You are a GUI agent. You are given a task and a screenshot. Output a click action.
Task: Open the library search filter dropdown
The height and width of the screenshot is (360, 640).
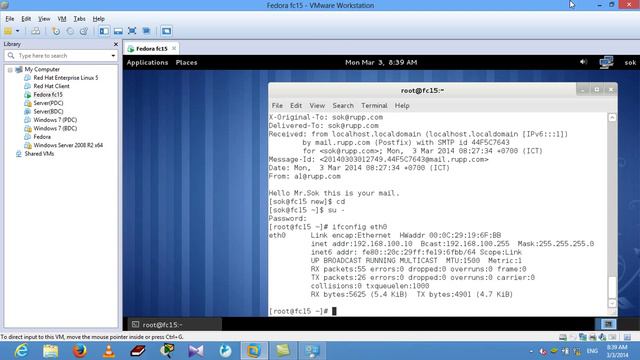[113, 56]
